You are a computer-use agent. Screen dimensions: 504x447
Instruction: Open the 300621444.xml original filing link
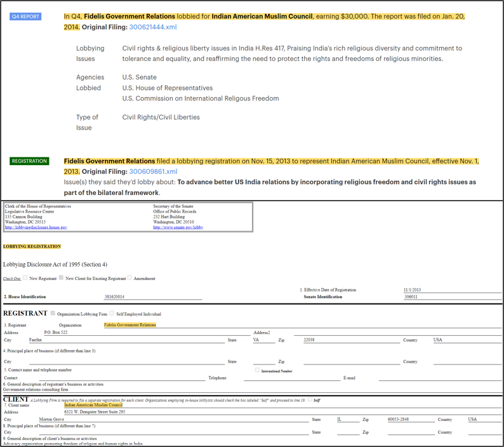[x=153, y=27]
